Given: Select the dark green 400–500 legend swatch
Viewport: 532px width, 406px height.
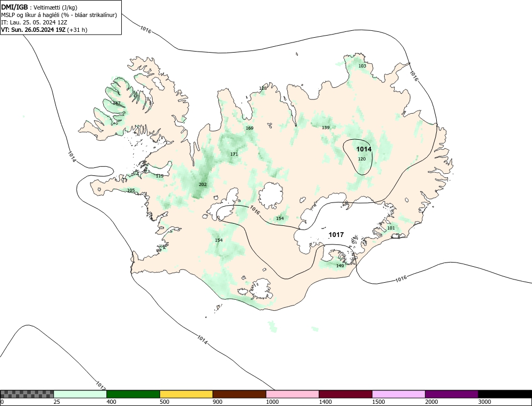Looking at the screenshot, I should pos(134,394).
